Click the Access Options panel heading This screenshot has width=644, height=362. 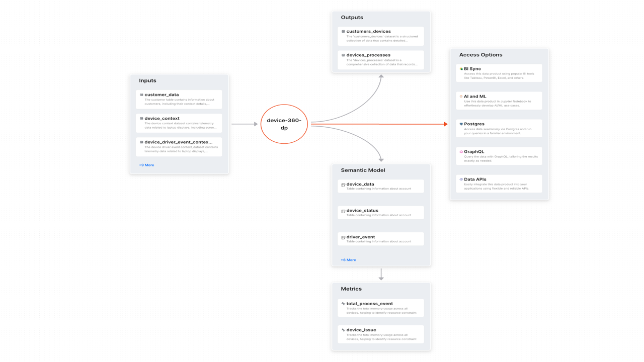480,55
